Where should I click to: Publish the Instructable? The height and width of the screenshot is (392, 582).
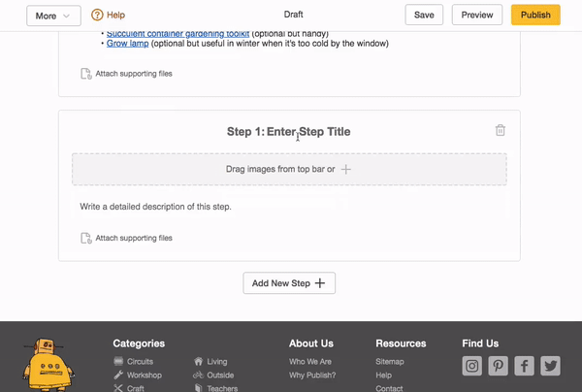click(535, 16)
